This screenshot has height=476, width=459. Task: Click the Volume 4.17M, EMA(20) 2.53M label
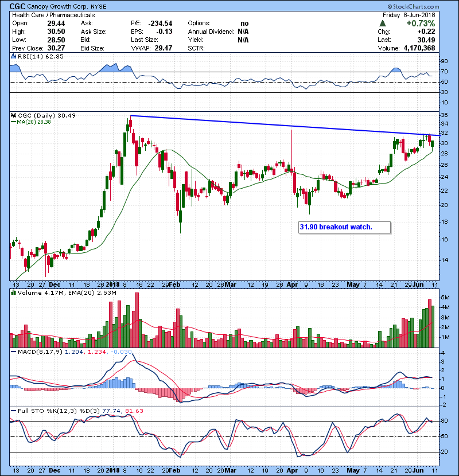pyautogui.click(x=67, y=293)
